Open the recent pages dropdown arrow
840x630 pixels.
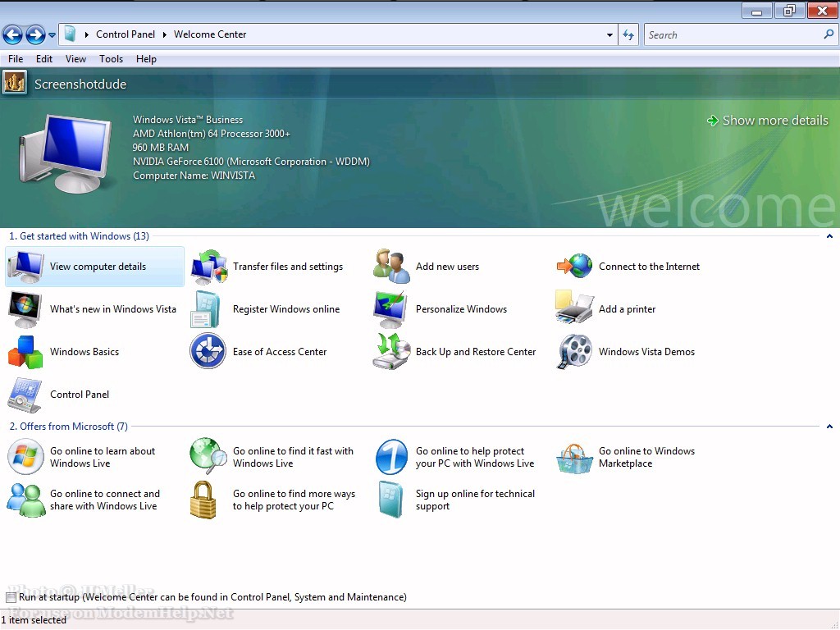(x=52, y=35)
